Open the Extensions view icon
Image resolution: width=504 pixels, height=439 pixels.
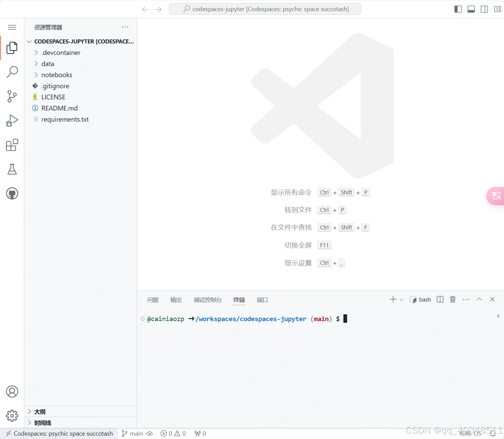click(x=12, y=145)
